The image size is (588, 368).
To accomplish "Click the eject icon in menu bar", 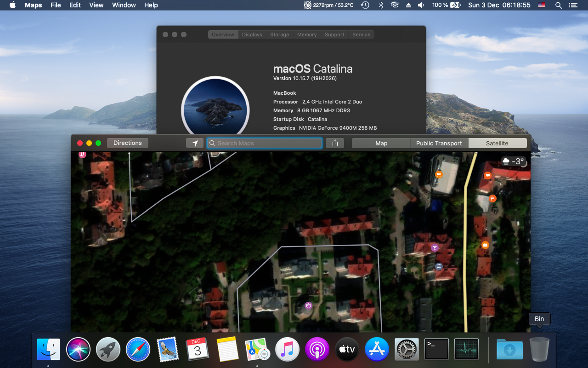I will click(x=408, y=5).
